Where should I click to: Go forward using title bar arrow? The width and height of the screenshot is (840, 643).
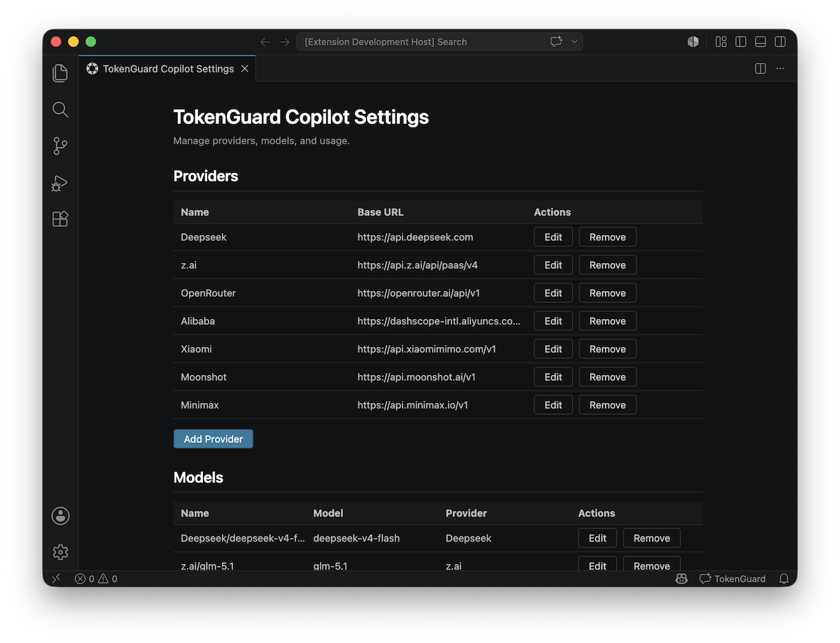coord(285,42)
